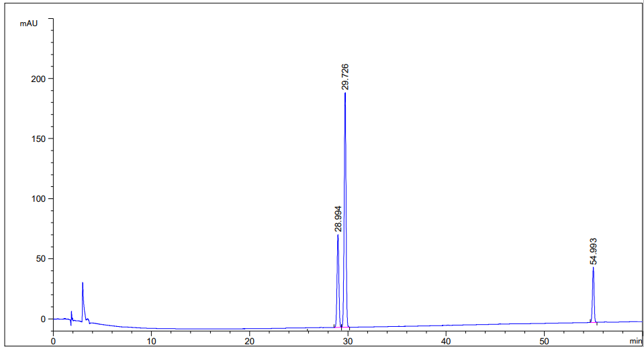Click the 40 tick on x-axis
Image resolution: width=644 pixels, height=347 pixels.
tap(445, 341)
